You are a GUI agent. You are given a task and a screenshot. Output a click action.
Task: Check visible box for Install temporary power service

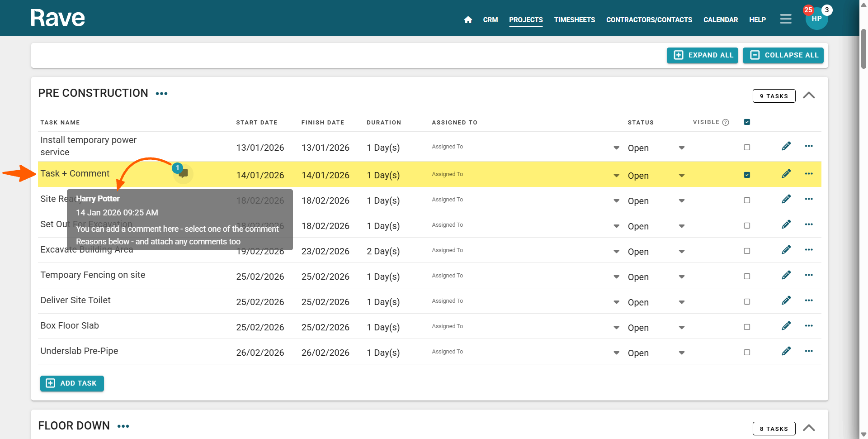(747, 148)
